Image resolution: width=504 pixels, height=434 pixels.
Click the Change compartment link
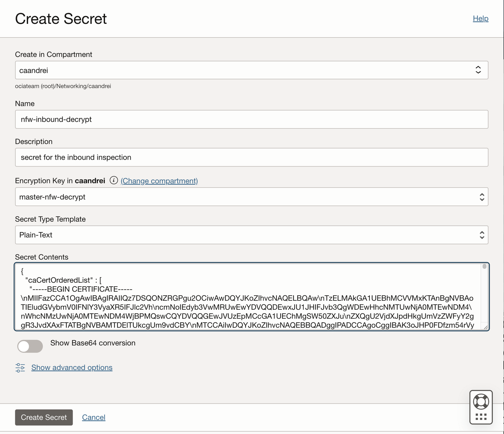click(x=159, y=181)
